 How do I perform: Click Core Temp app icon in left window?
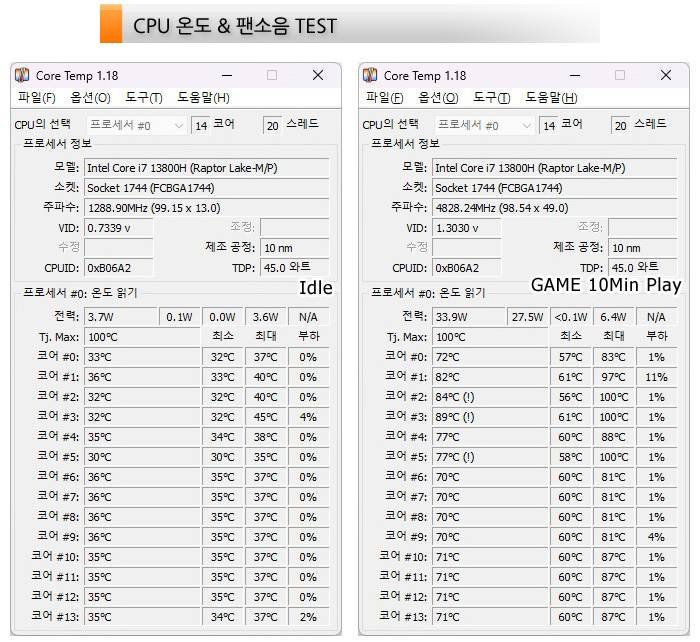(22, 75)
